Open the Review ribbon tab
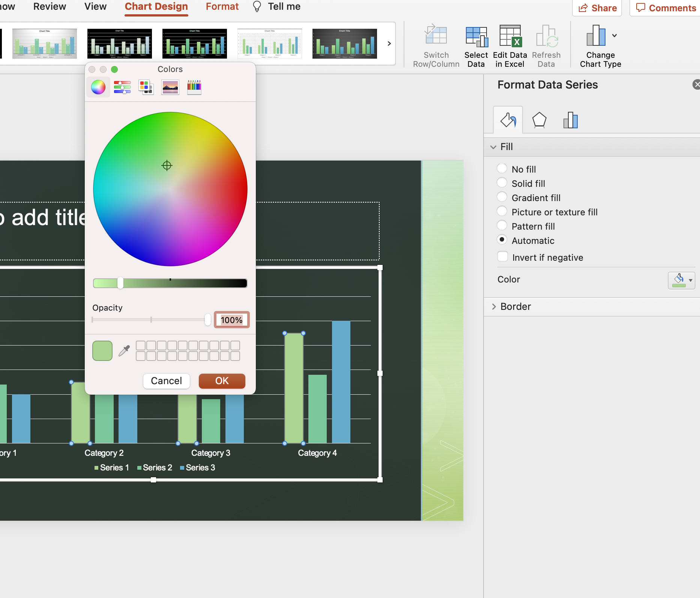 click(x=50, y=6)
